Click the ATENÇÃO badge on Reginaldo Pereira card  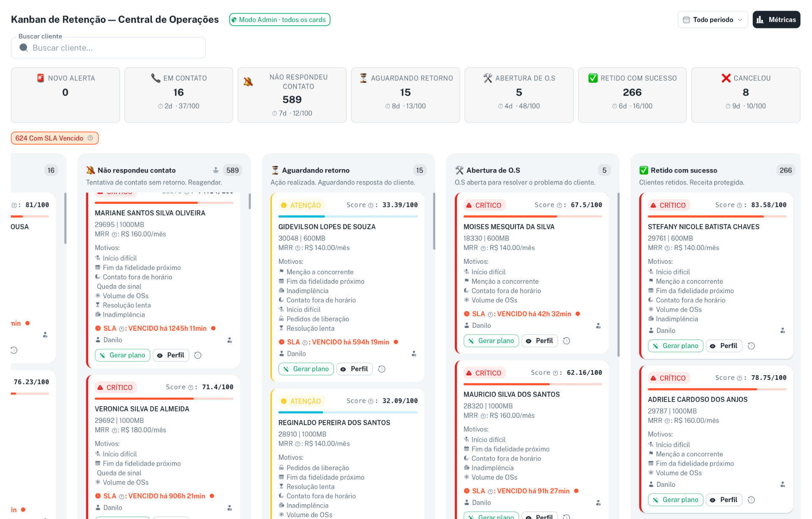coord(301,401)
